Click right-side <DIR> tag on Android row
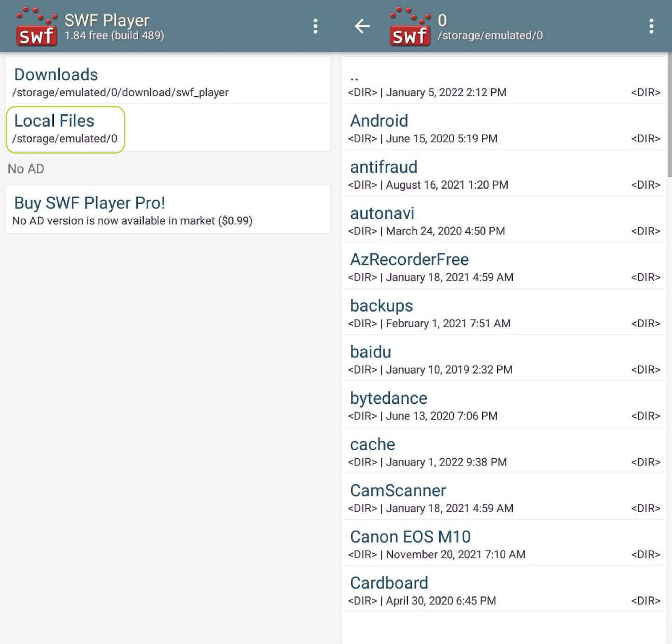The image size is (672, 644). (646, 139)
